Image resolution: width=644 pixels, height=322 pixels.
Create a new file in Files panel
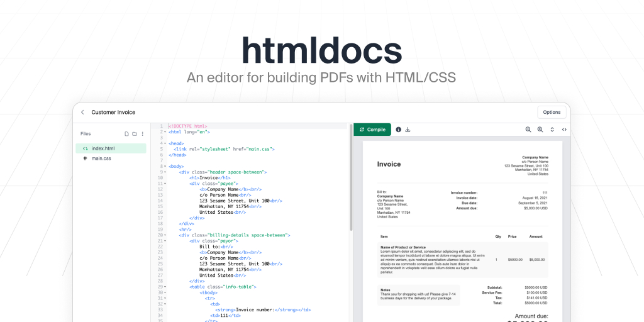click(126, 134)
